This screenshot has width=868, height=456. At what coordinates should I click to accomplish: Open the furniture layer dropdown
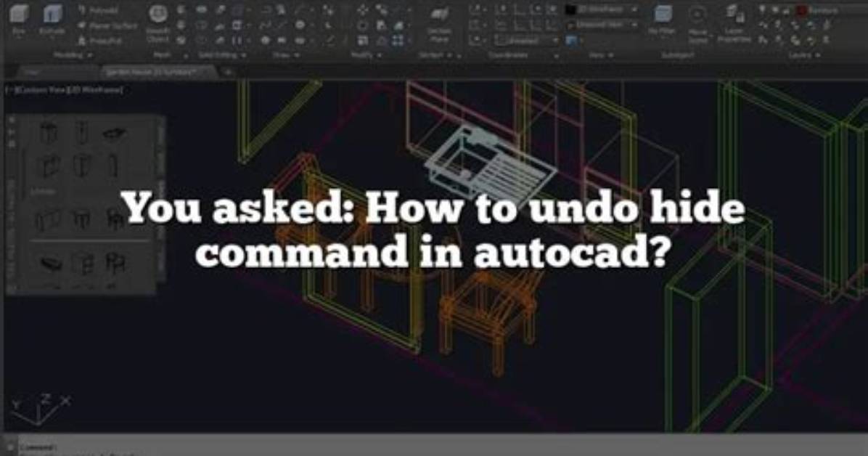(833, 10)
